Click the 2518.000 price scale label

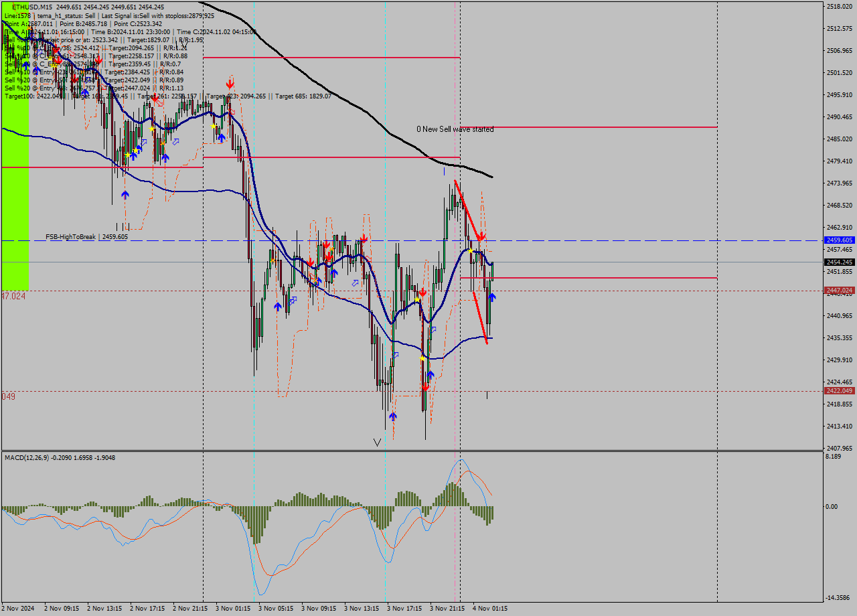point(839,7)
